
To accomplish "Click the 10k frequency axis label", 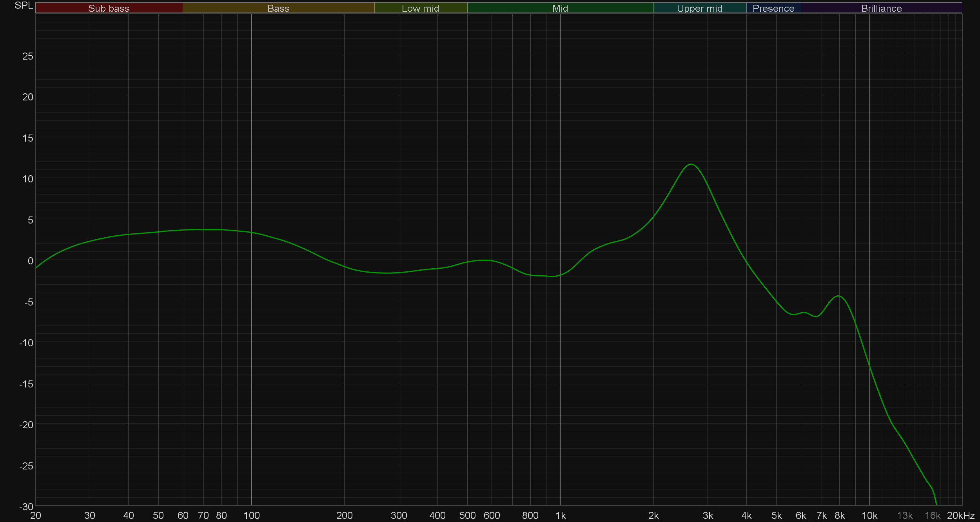I will [869, 516].
